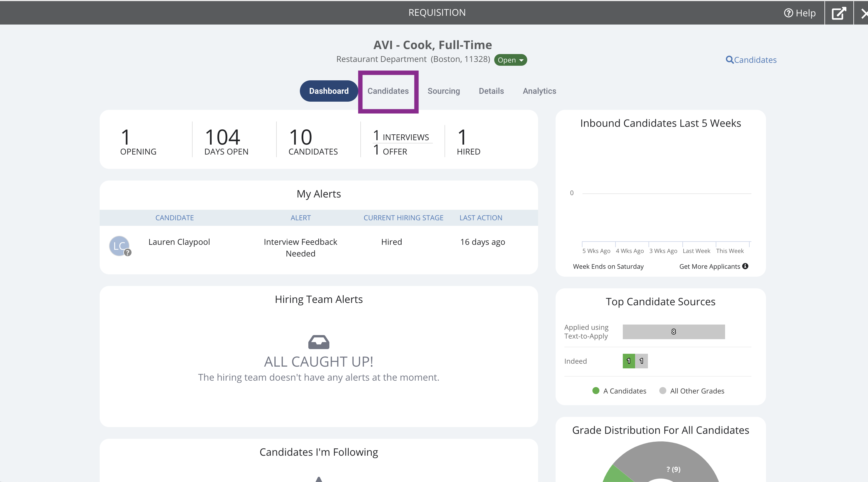This screenshot has width=868, height=482.
Task: Click the Get More Applicants info icon
Action: 745,266
